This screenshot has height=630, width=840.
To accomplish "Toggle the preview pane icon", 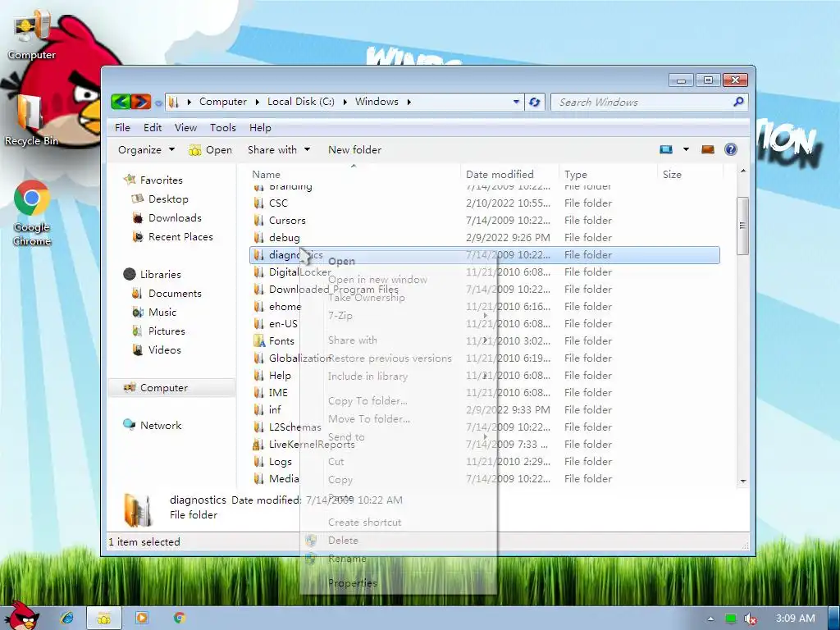I will coord(708,149).
